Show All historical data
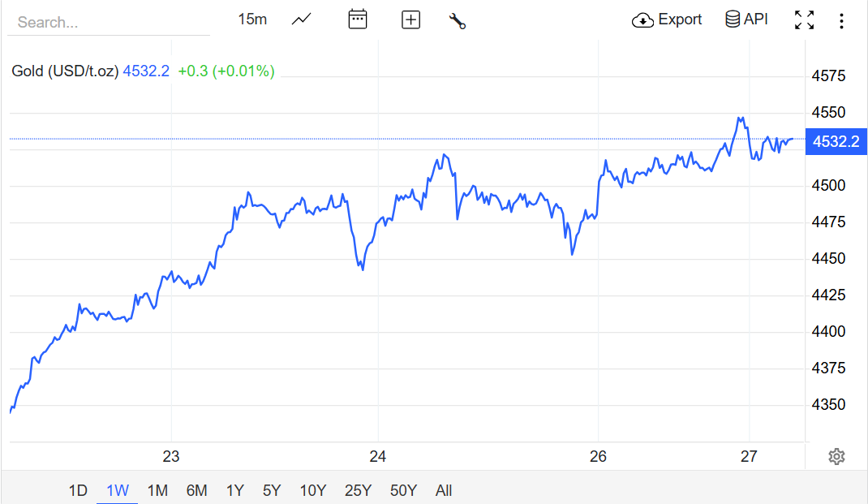Screen dimensions: 868x504 pyautogui.click(x=444, y=490)
